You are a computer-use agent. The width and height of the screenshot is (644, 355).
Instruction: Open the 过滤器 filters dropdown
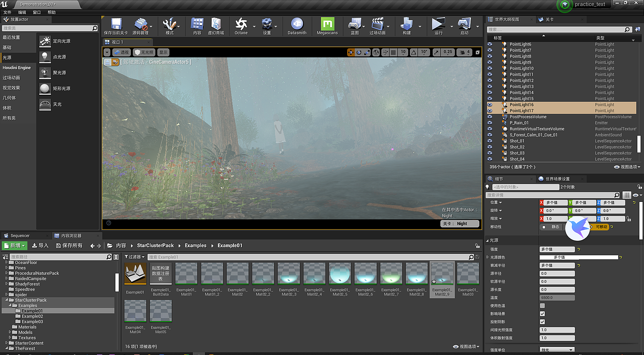(x=136, y=257)
